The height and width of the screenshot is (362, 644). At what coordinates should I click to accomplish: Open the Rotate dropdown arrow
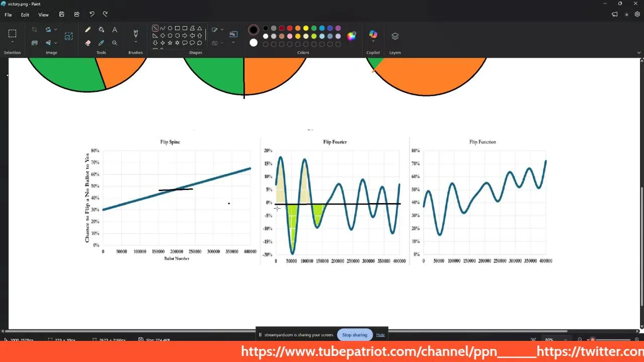(55, 30)
